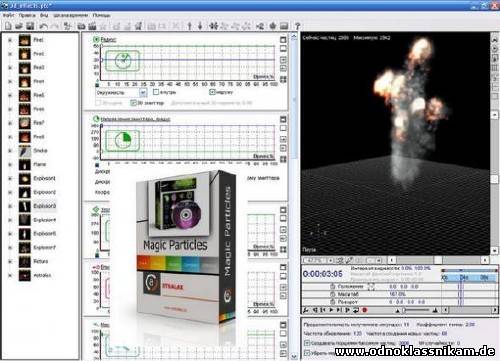Toggle the 3D emitter checkbox

[134, 103]
